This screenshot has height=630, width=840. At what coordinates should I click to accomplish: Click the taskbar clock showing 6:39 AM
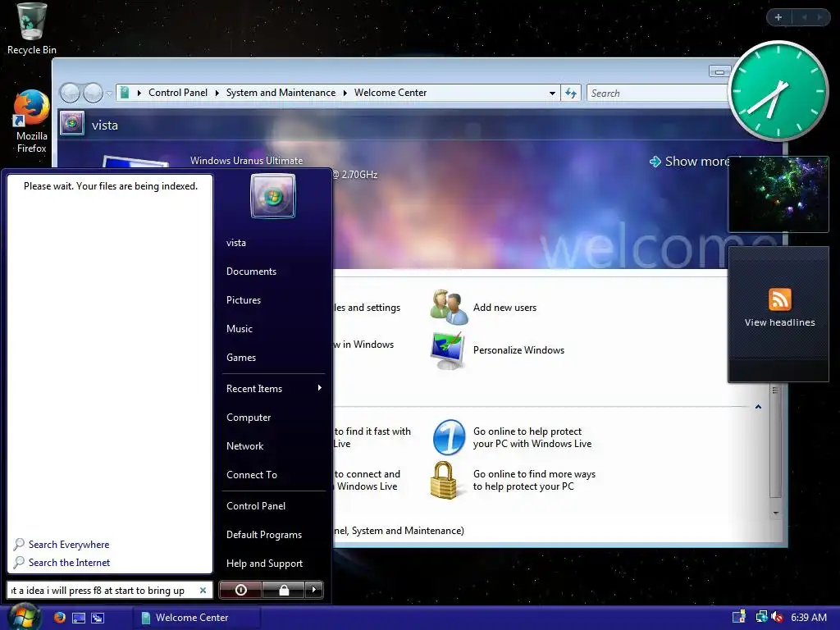coord(808,617)
